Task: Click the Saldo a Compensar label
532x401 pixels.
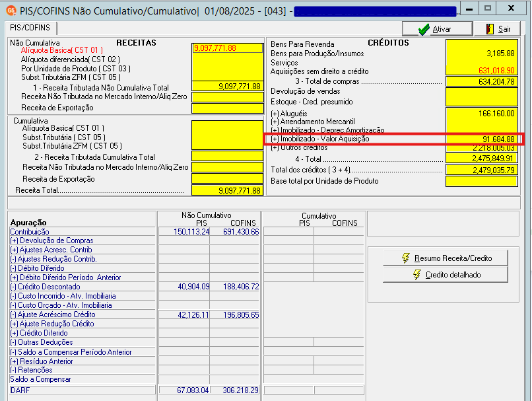Action: pyautogui.click(x=40, y=379)
